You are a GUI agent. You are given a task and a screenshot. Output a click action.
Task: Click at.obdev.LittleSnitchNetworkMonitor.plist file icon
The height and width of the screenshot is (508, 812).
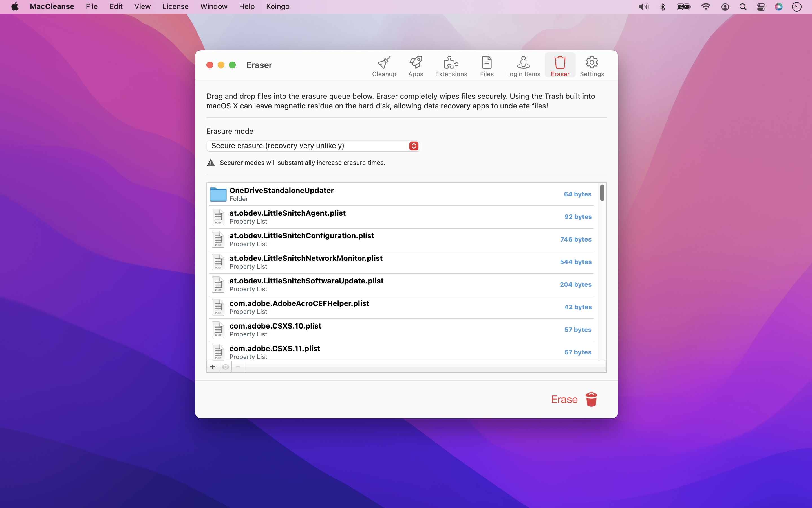[218, 262]
